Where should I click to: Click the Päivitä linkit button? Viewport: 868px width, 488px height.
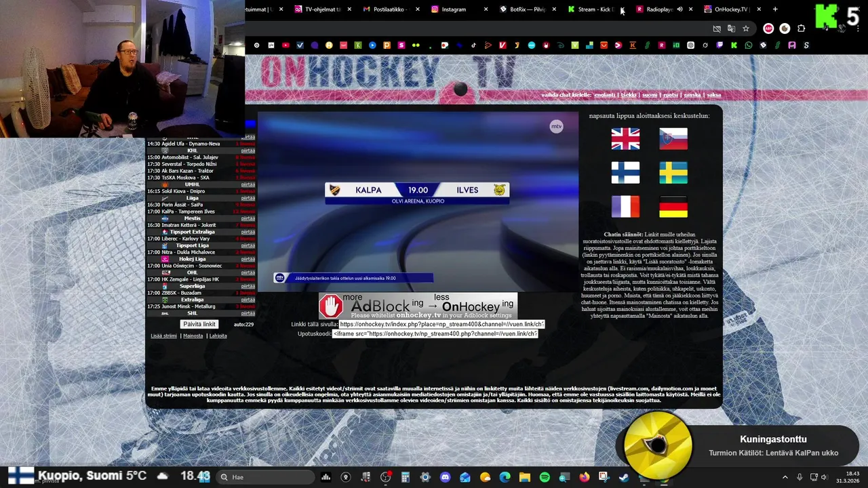tap(199, 324)
